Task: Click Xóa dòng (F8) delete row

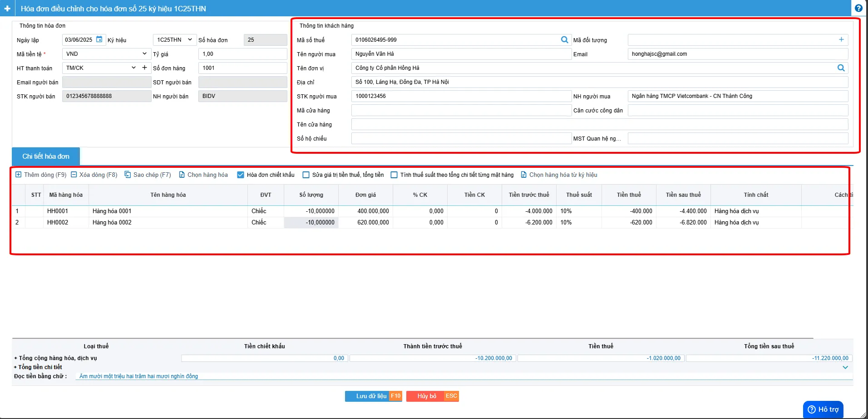Action: pos(94,175)
